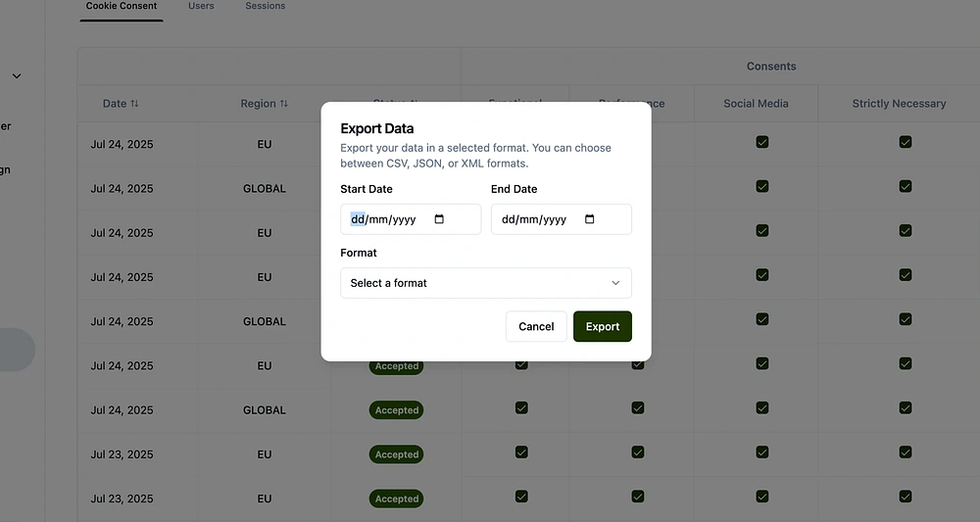The image size is (980, 522).
Task: Sort by Date column arrows icon
Action: point(134,104)
